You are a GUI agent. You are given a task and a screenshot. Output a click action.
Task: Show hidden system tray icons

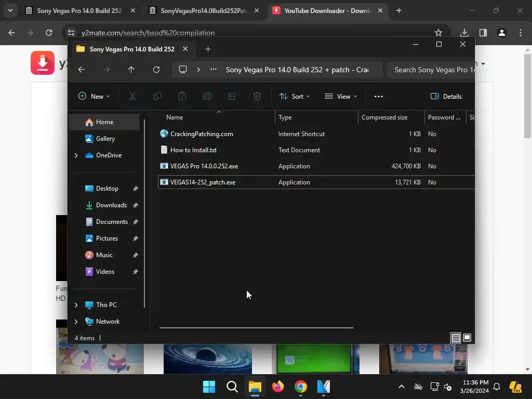(402, 387)
